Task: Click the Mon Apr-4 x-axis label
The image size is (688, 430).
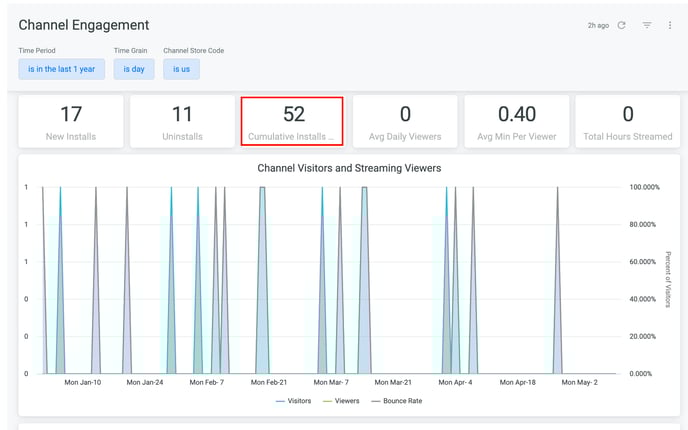Action: tap(456, 382)
